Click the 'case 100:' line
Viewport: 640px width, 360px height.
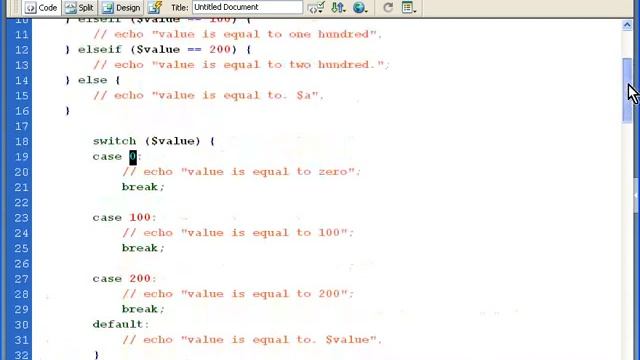click(124, 218)
